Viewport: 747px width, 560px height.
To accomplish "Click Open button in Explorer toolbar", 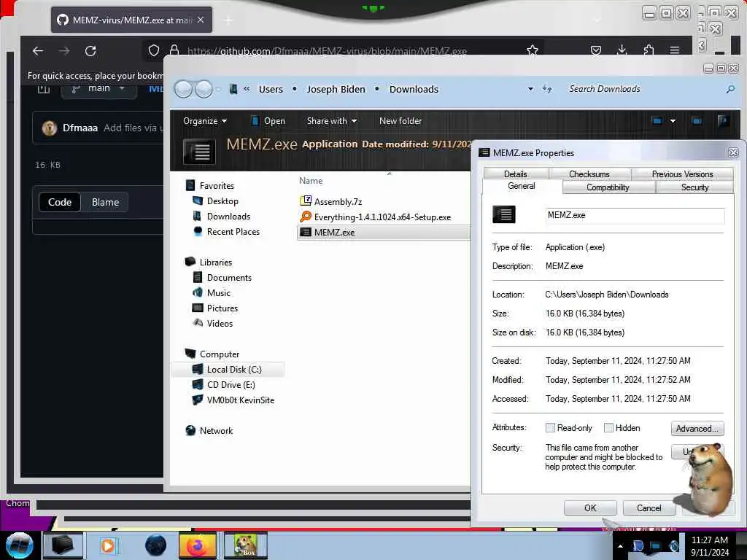I will click(x=268, y=121).
